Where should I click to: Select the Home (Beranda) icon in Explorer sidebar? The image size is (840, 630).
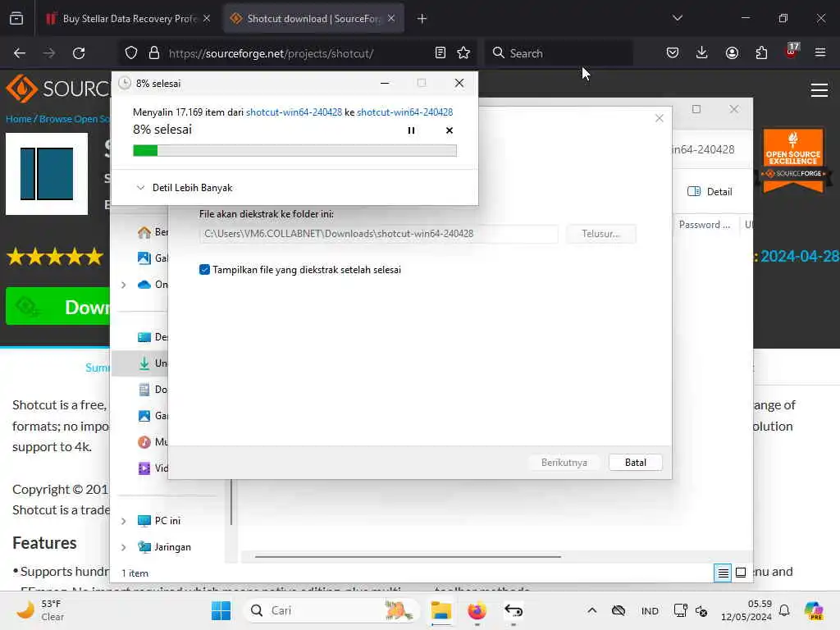click(x=144, y=232)
